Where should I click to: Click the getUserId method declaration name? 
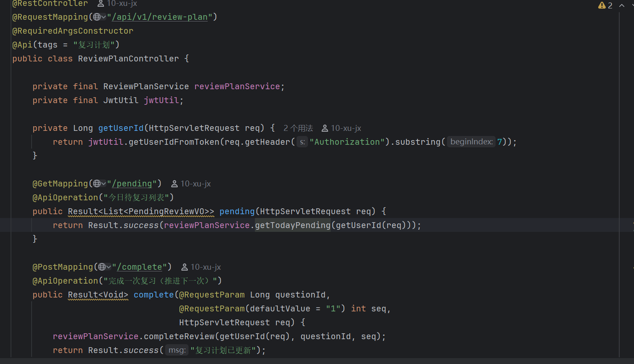click(121, 128)
